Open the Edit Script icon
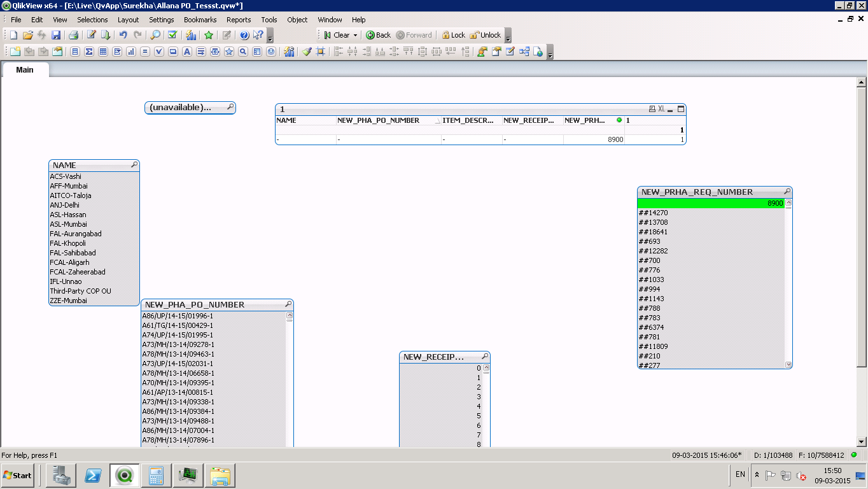 91,35
